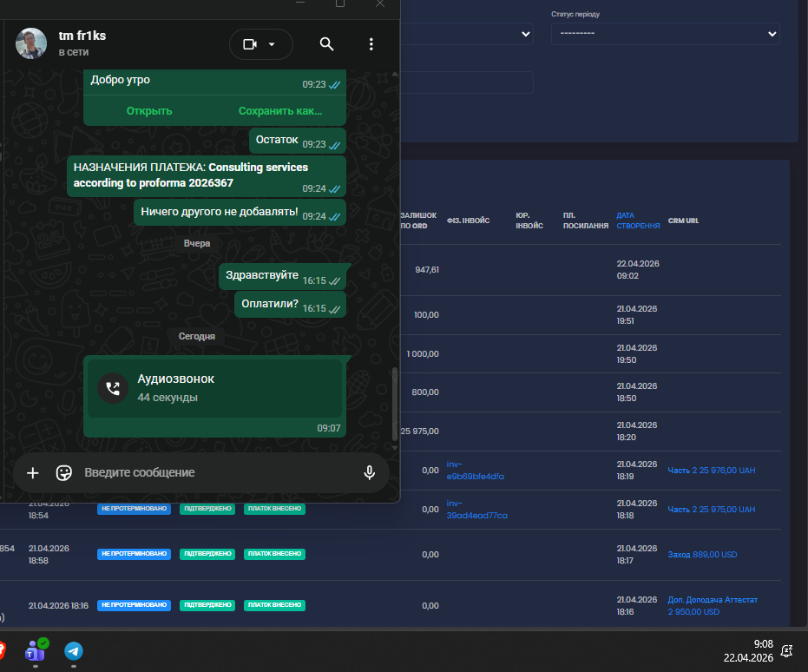Screen dimensions: 808x672
Task: Open tm fr1ks profile avatar
Action: click(31, 43)
